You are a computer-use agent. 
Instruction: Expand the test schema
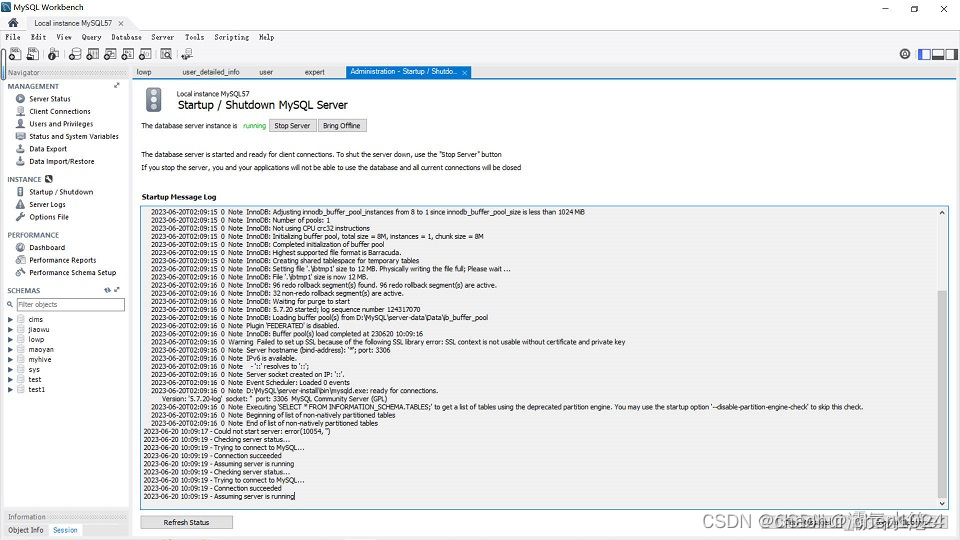pos(10,380)
